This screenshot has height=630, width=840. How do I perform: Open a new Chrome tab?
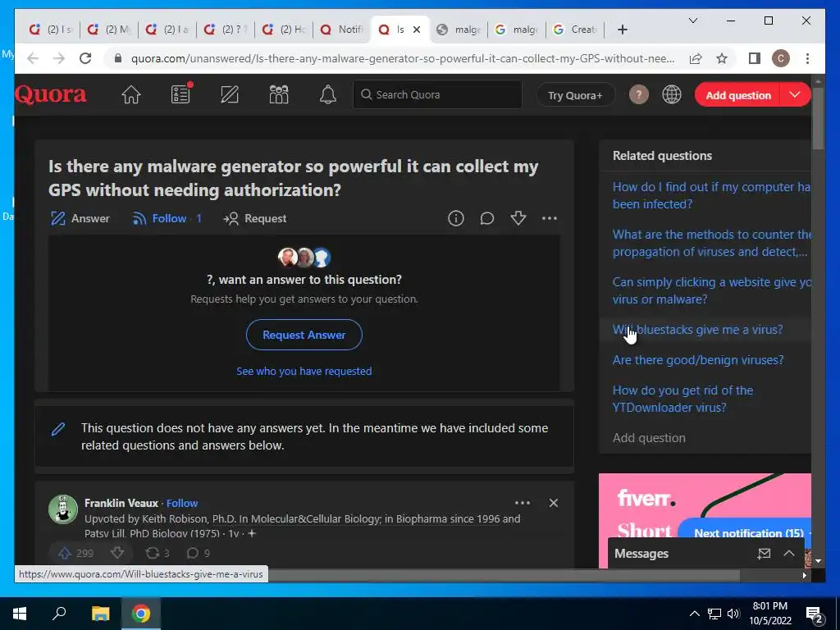(x=622, y=30)
